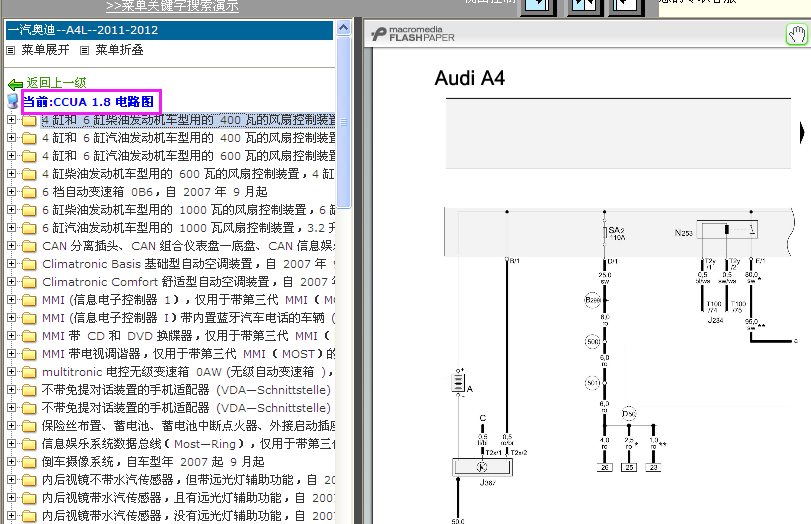Click the green back arrow icon
Image resolution: width=811 pixels, height=524 pixels.
click(16, 84)
